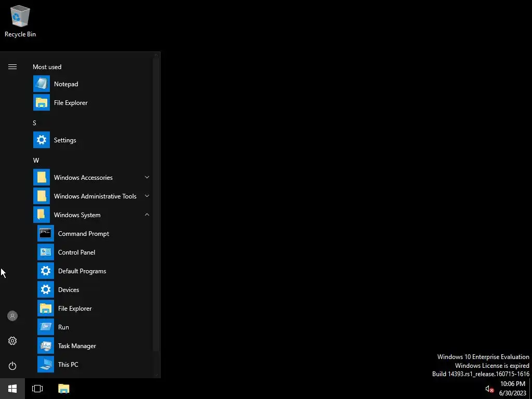This screenshot has height=399, width=532.
Task: Click the Windows Start button on taskbar
Action: [x=12, y=389]
